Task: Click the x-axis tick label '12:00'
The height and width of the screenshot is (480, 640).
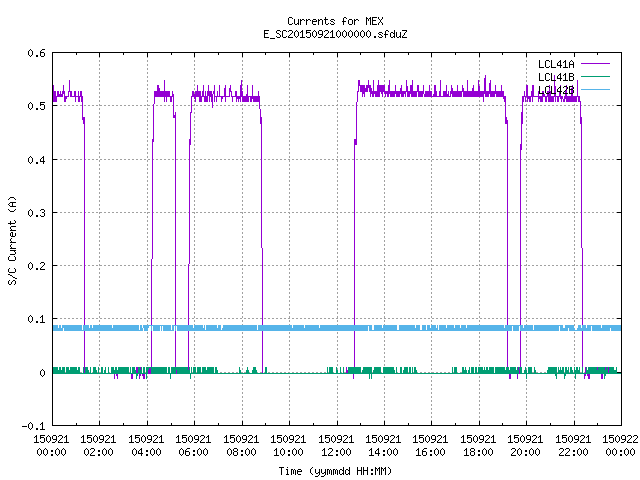Action: (336, 452)
